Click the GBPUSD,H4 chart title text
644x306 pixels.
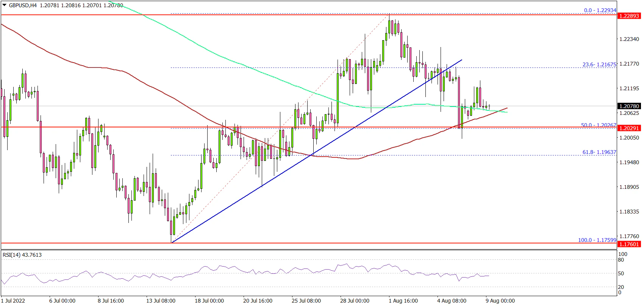23,6
